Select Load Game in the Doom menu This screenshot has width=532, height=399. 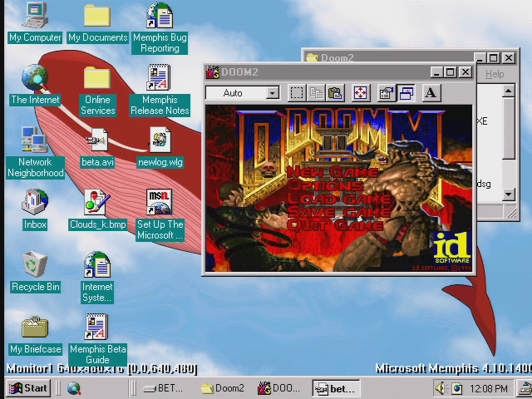[x=339, y=199]
